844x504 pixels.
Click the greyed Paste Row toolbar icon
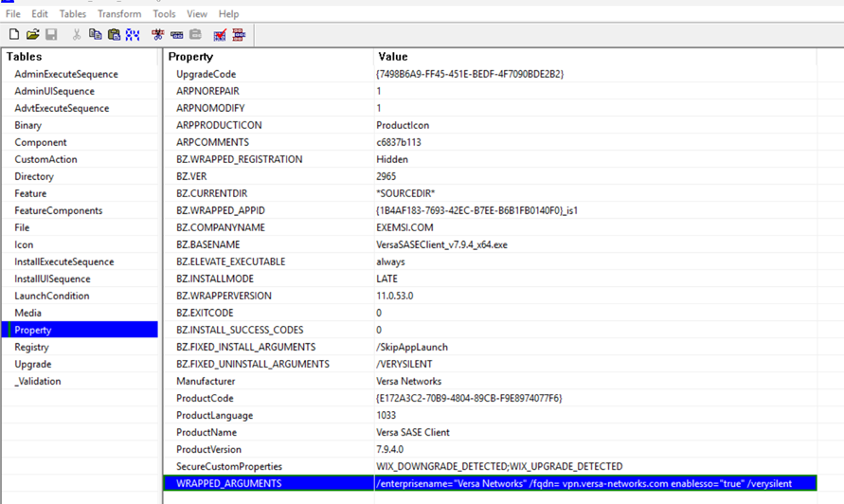(x=195, y=35)
